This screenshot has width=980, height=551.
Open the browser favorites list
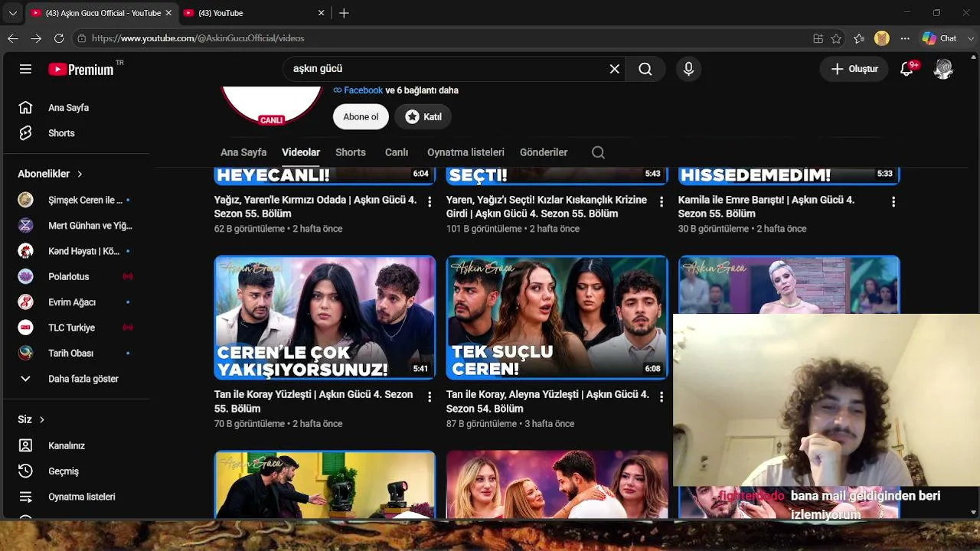pyautogui.click(x=859, y=38)
